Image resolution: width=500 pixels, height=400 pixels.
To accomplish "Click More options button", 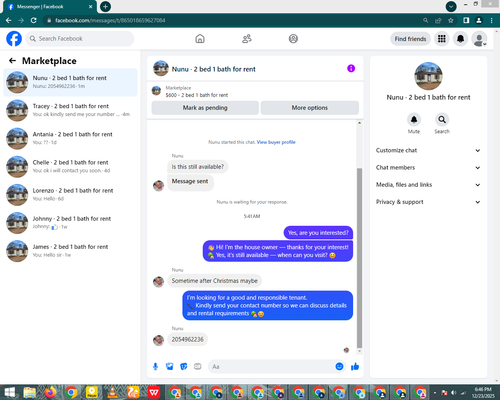I will click(x=310, y=108).
